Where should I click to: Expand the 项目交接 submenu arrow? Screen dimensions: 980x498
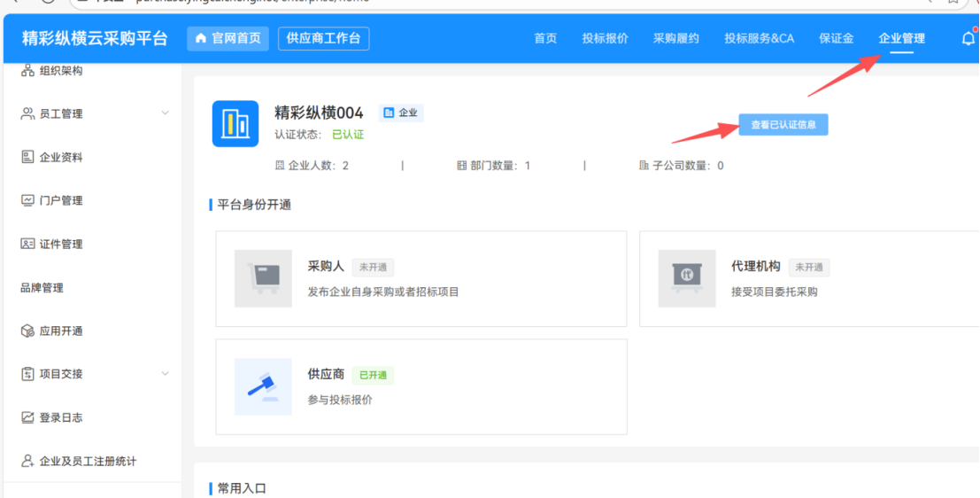(x=165, y=374)
